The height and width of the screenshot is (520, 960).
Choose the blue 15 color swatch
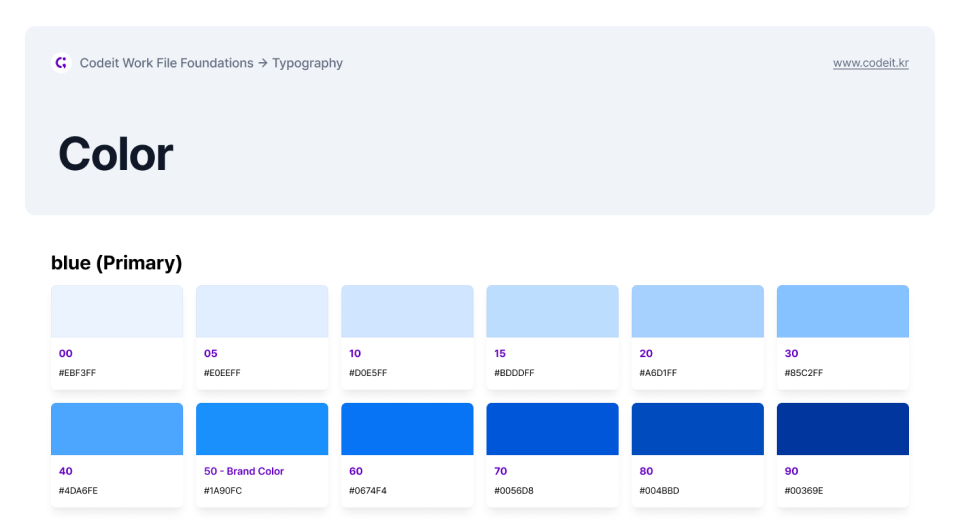tap(552, 312)
